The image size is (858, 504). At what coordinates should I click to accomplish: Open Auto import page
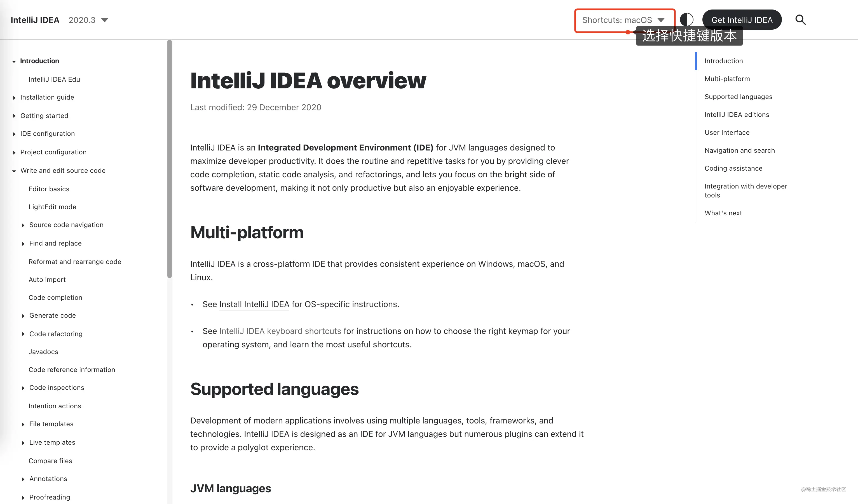pos(47,279)
